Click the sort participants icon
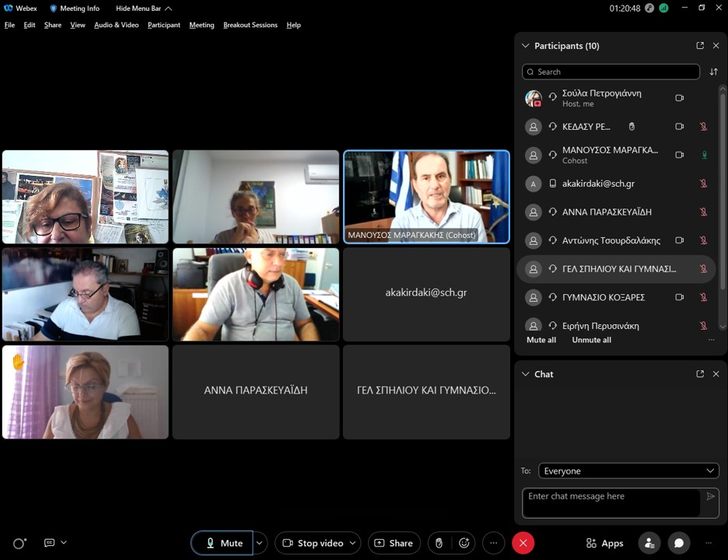This screenshot has width=728, height=560. 713,72
